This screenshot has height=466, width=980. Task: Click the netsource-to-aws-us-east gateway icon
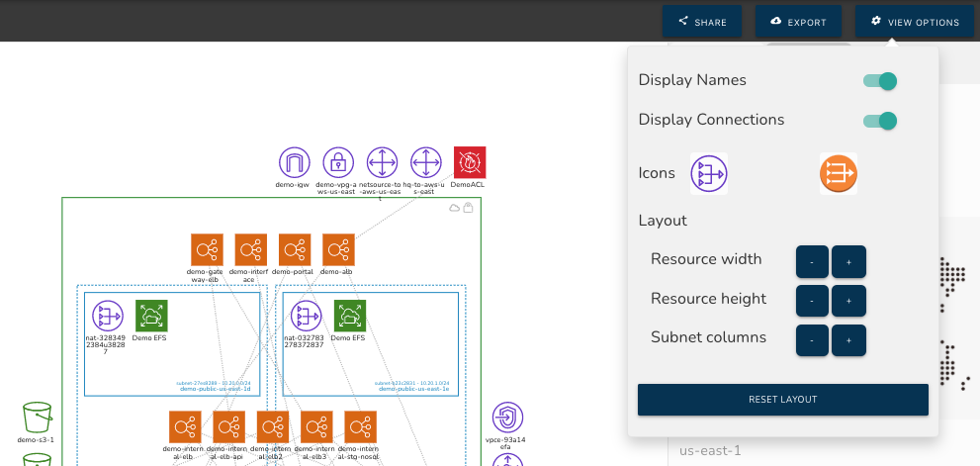pyautogui.click(x=382, y=162)
